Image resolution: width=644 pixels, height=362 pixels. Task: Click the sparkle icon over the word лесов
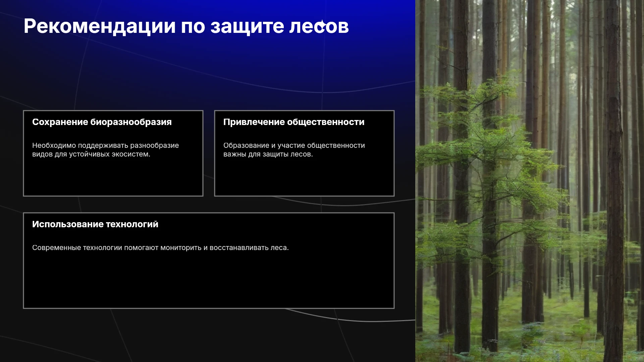[x=321, y=25]
